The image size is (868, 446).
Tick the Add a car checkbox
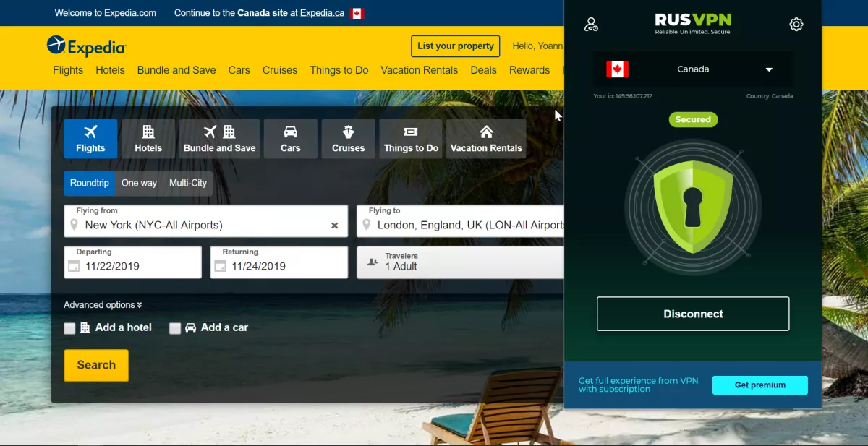[175, 328]
